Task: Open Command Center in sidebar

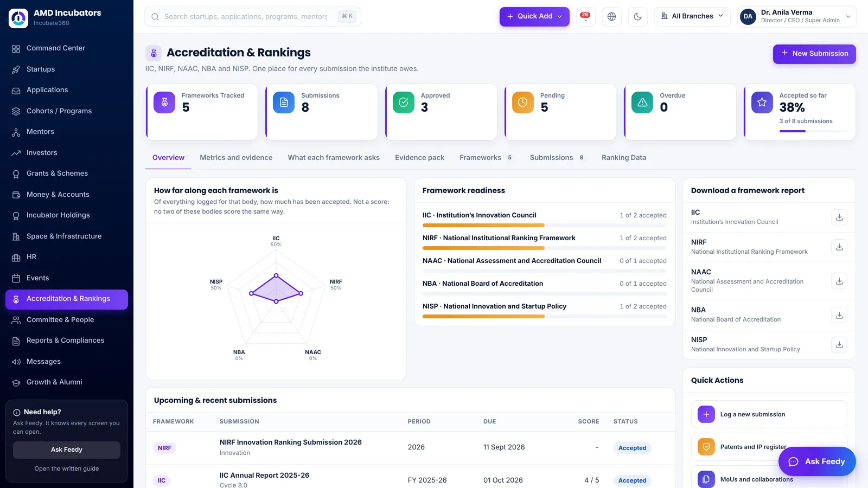Action: [x=67, y=48]
